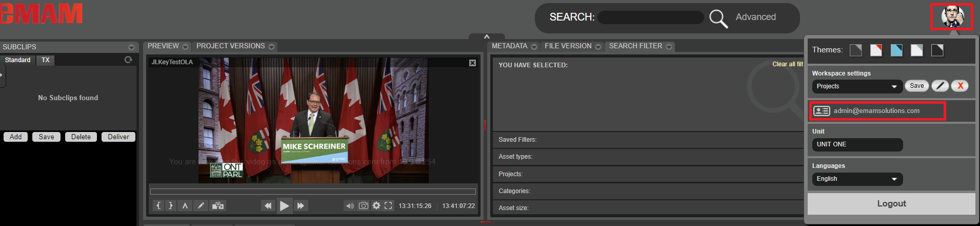Add a marker with the caret icon
980x226 pixels.
185,205
